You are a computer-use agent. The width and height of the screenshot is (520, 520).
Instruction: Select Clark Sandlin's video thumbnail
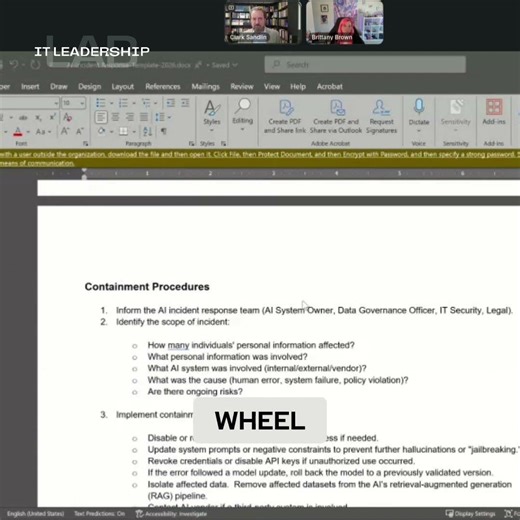point(262,22)
